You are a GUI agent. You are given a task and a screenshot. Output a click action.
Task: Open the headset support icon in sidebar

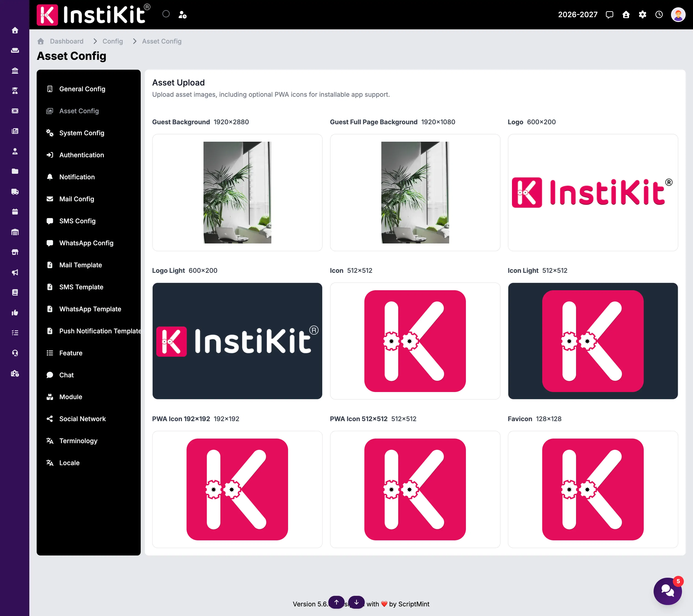pyautogui.click(x=15, y=353)
